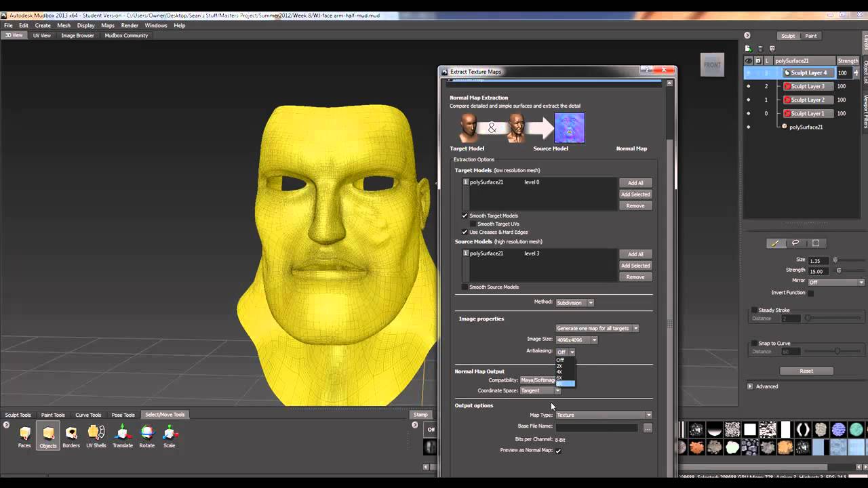
Task: Click the Base File Name input field
Action: pos(597,428)
